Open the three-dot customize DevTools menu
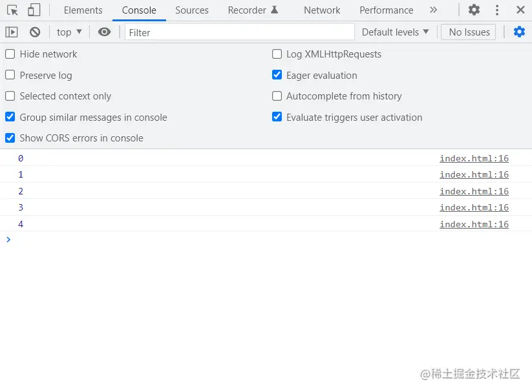Screen dimensions: 532x392 tap(497, 10)
